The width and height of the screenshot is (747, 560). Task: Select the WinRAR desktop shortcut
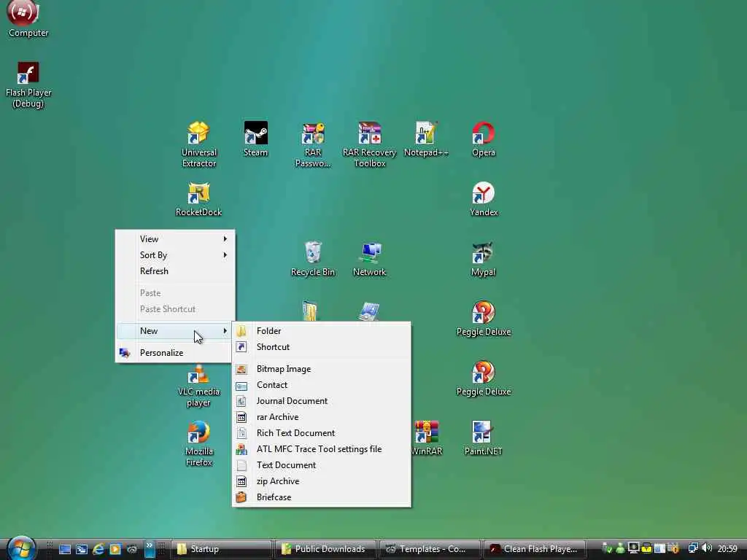pos(426,438)
